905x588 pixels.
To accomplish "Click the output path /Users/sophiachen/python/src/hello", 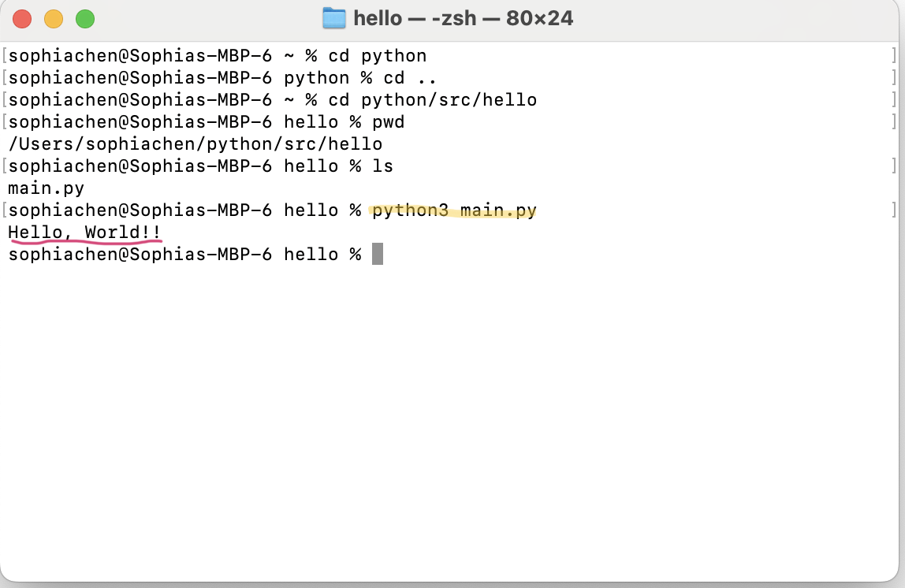I will (x=195, y=144).
